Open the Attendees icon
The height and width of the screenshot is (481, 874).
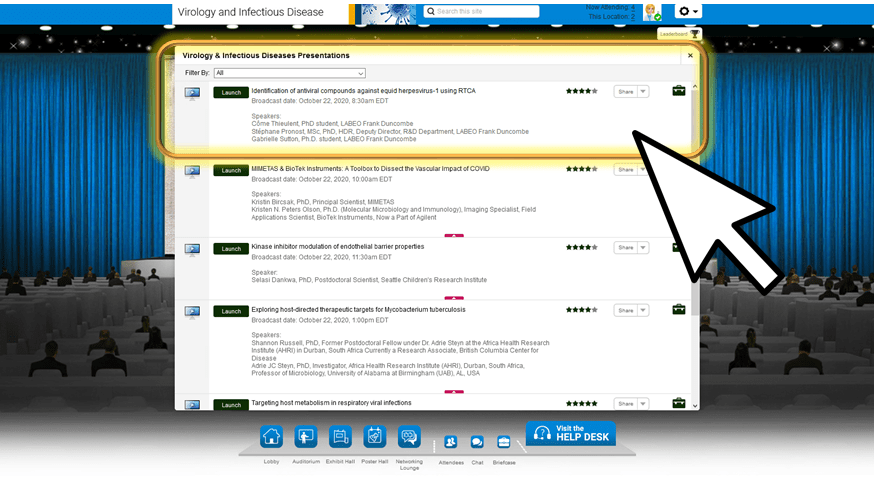tap(450, 442)
